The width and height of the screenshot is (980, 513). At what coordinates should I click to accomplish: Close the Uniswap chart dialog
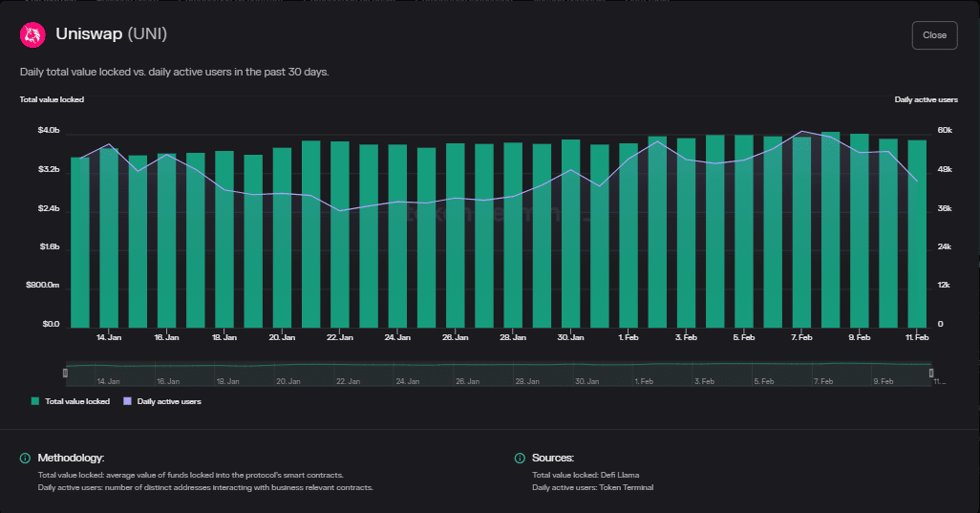coord(934,35)
